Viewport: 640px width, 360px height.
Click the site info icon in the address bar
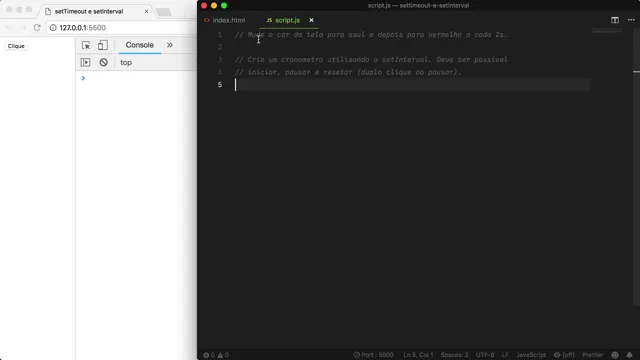pyautogui.click(x=53, y=28)
